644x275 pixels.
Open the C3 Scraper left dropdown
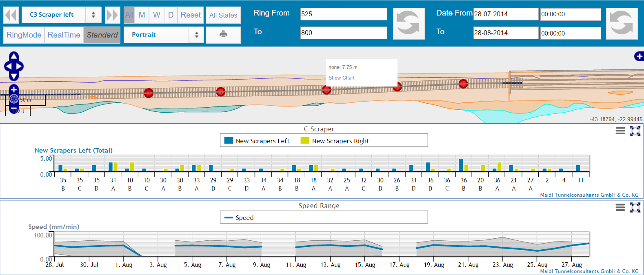[61, 15]
